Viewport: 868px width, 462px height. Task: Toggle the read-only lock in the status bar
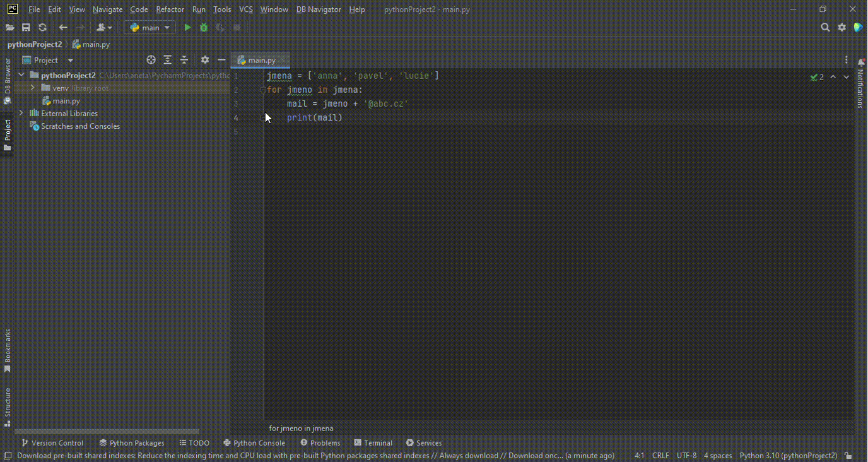click(848, 455)
